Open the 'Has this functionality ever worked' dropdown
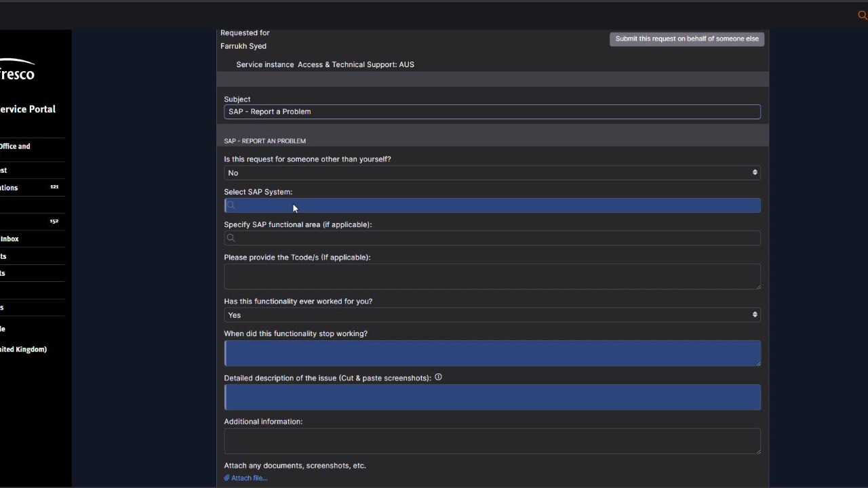This screenshot has width=868, height=488. [492, 315]
